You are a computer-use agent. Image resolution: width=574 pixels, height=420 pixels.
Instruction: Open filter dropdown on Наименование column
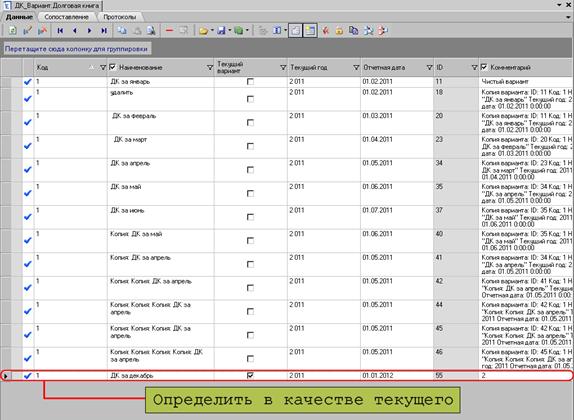[210, 68]
